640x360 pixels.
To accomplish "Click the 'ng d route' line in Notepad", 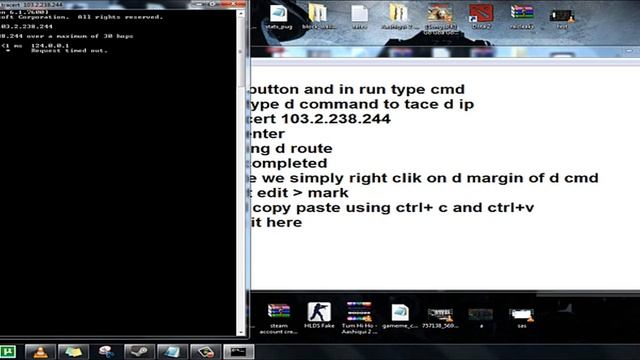I will 291,148.
